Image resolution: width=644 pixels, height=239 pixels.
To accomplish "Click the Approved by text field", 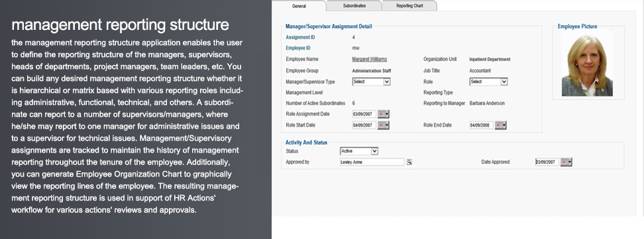I will tap(372, 163).
